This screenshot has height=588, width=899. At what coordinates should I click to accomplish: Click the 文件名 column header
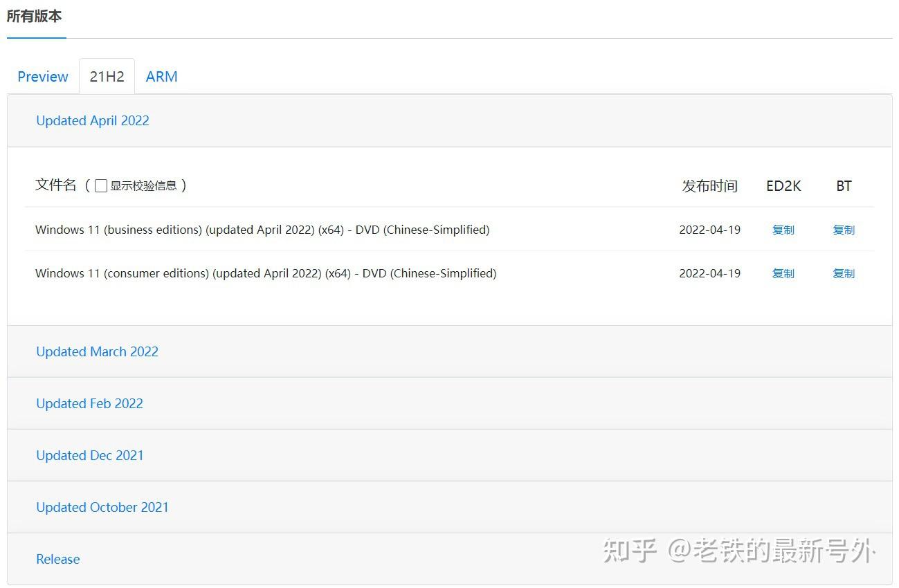56,185
